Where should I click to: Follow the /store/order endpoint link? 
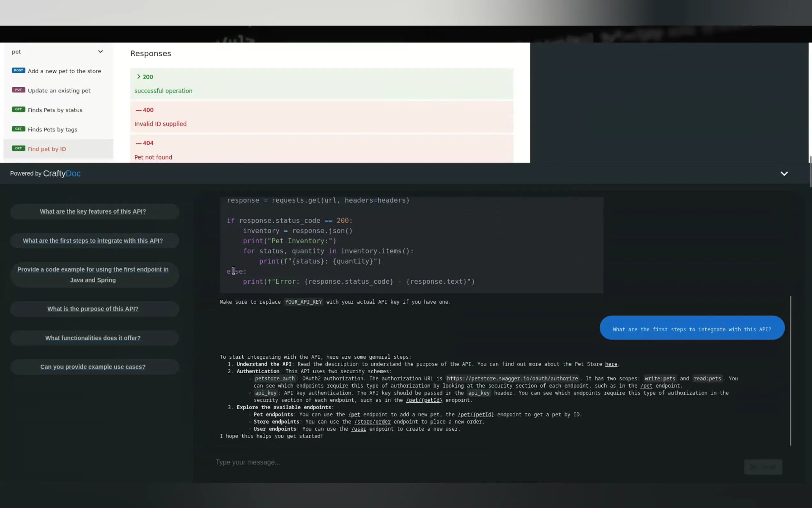coord(372,422)
